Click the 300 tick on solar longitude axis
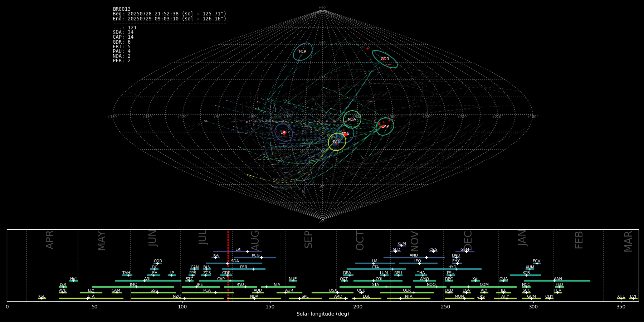The height and width of the screenshot is (322, 644). [x=533, y=307]
